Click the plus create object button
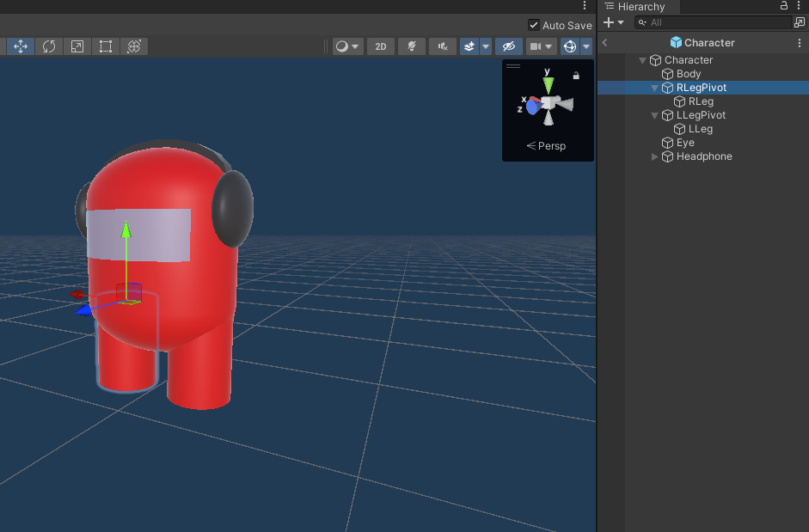 pyautogui.click(x=609, y=22)
